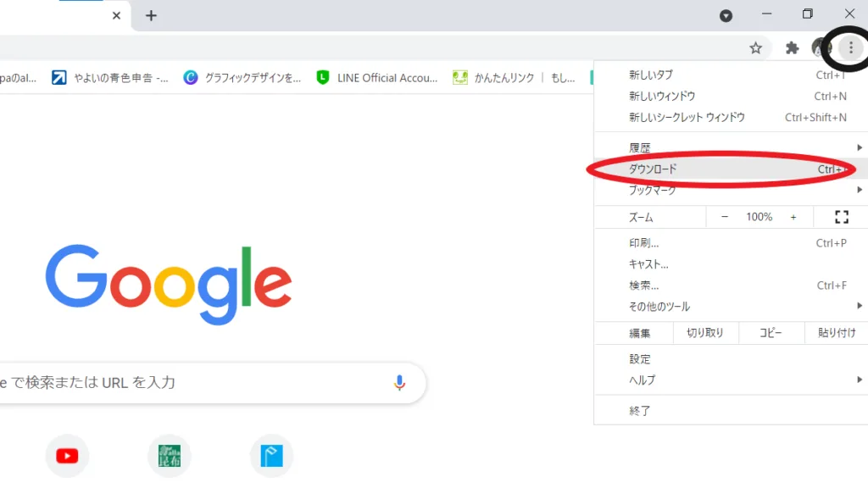Open the Extensions puzzle piece icon
This screenshot has height=488, width=868.
[793, 48]
